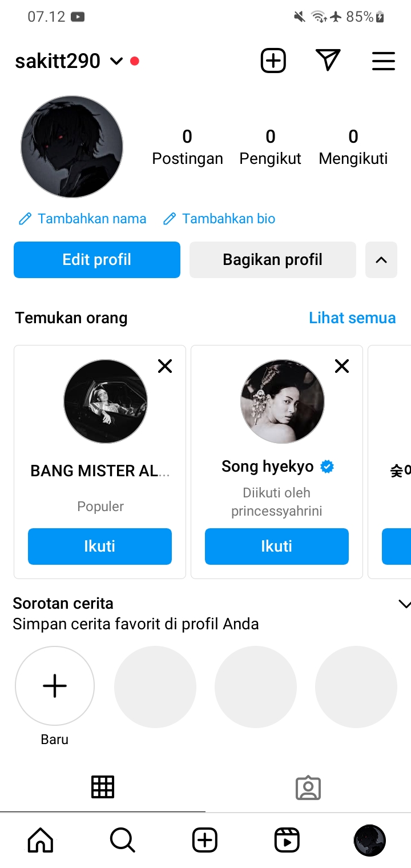
Task: Expand the sakitt290 account switcher
Action: click(x=116, y=61)
